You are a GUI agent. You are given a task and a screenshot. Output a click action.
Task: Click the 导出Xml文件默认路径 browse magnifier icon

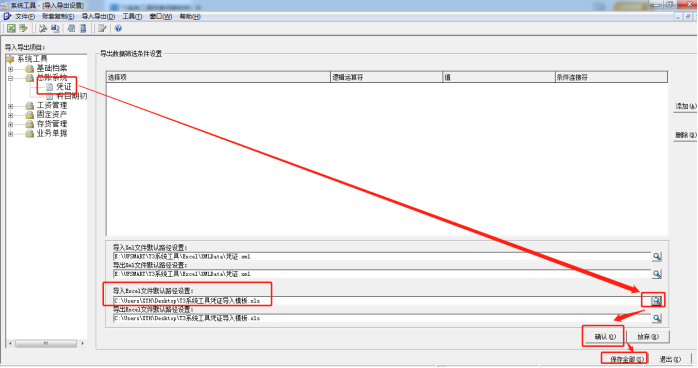657,274
